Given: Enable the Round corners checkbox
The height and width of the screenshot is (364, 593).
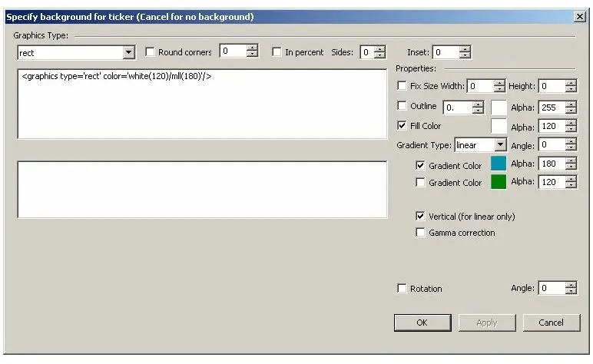Looking at the screenshot, I should [151, 52].
